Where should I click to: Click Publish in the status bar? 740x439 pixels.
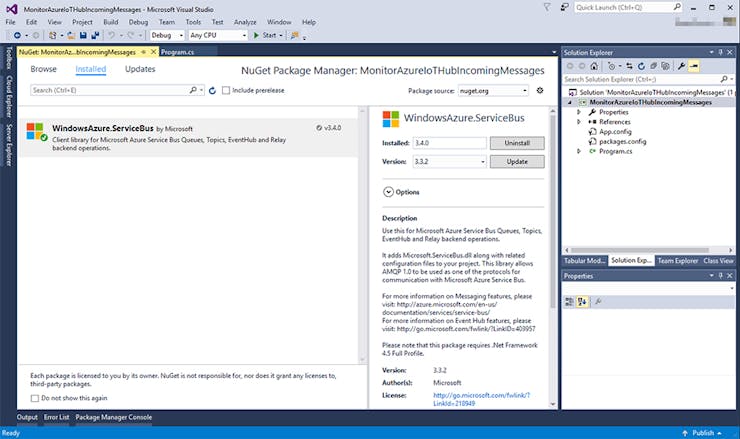pyautogui.click(x=702, y=433)
